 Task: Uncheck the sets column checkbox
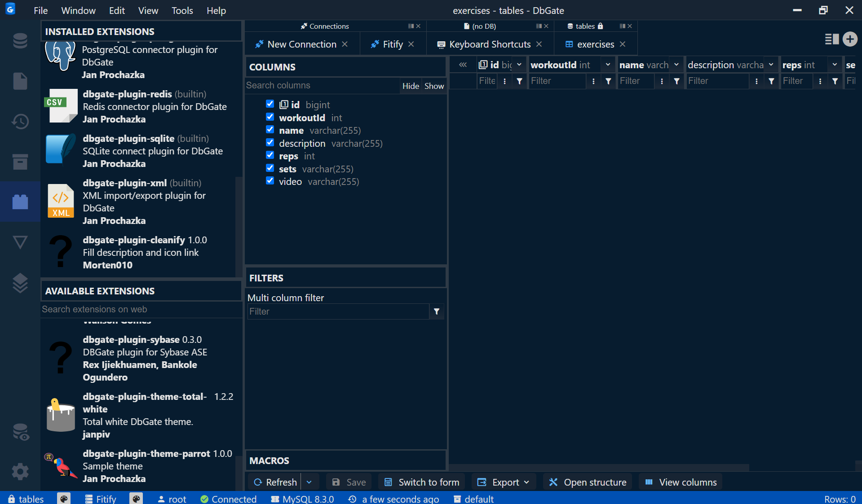270,168
